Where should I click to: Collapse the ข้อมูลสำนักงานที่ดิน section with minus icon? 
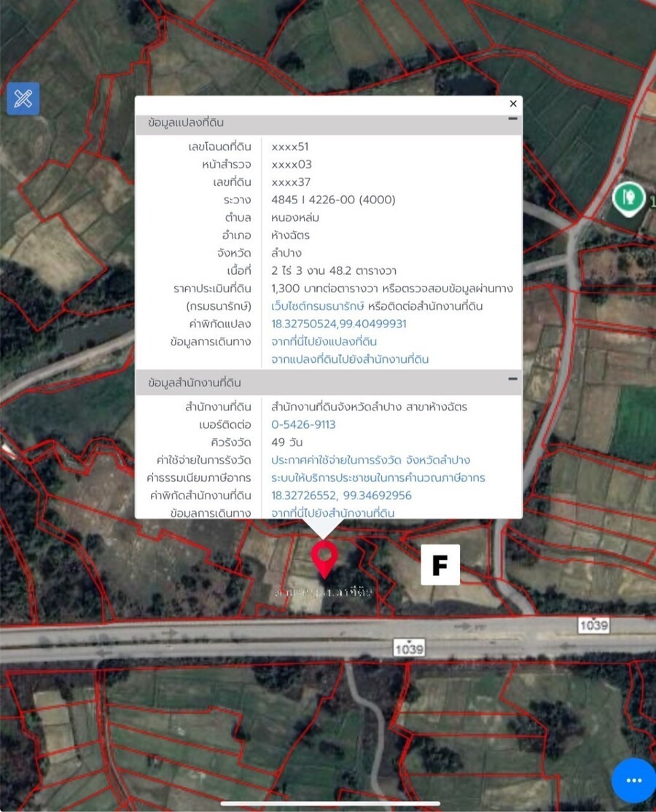pyautogui.click(x=512, y=379)
